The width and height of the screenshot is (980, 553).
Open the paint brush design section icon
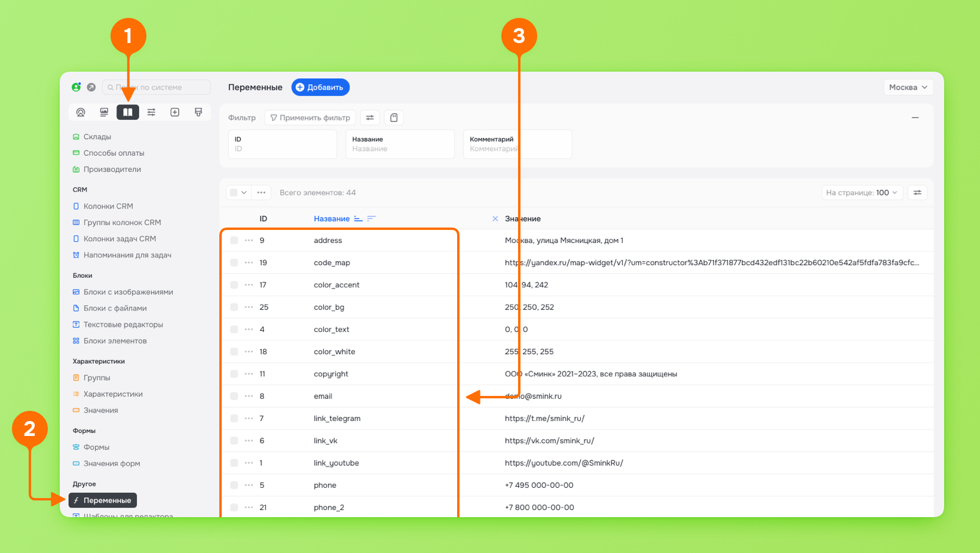[198, 112]
